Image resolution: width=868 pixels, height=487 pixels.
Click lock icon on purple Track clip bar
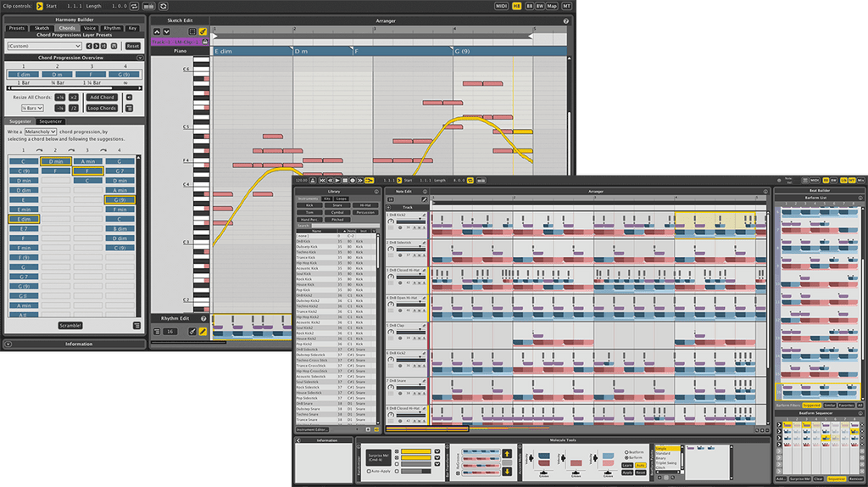pos(205,42)
